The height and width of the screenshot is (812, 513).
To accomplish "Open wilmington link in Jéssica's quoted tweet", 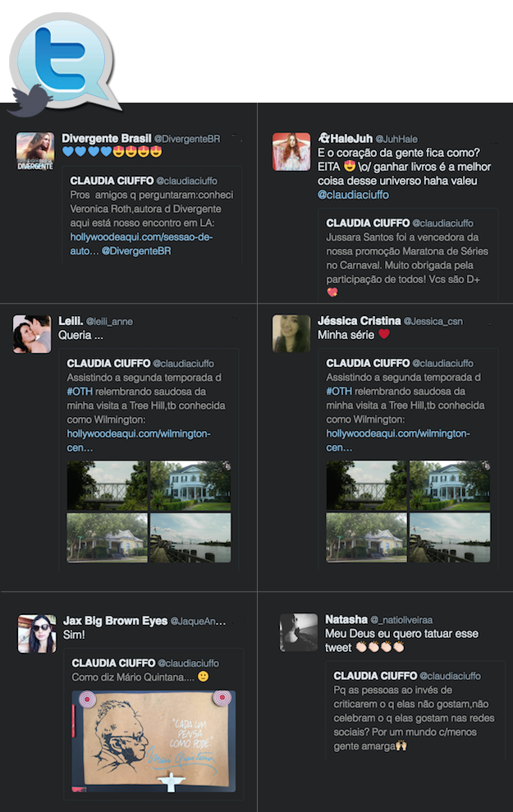I will 397,440.
